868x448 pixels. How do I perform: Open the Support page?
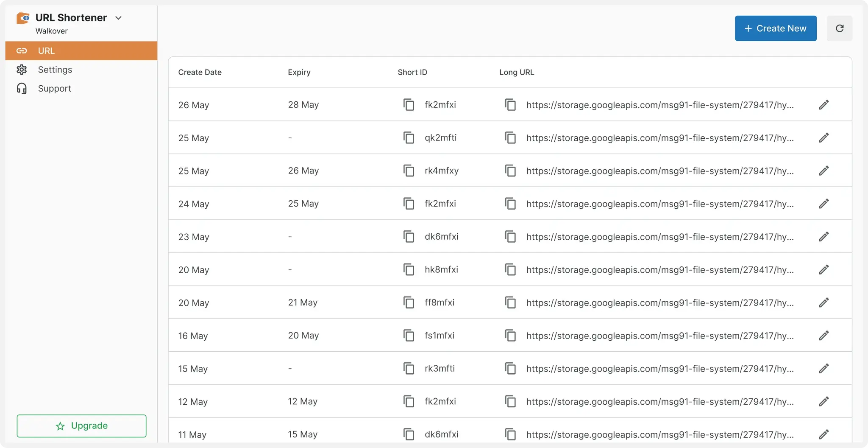[54, 89]
